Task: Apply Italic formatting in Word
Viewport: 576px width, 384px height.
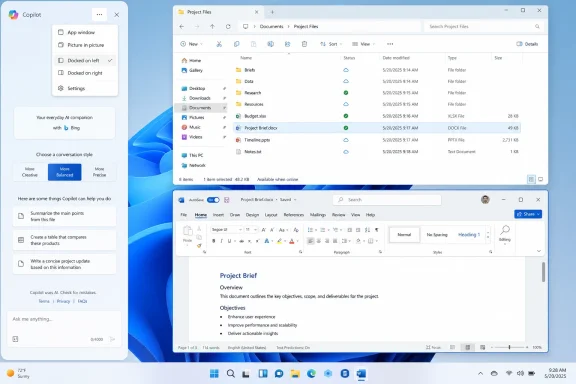Action: (222, 241)
